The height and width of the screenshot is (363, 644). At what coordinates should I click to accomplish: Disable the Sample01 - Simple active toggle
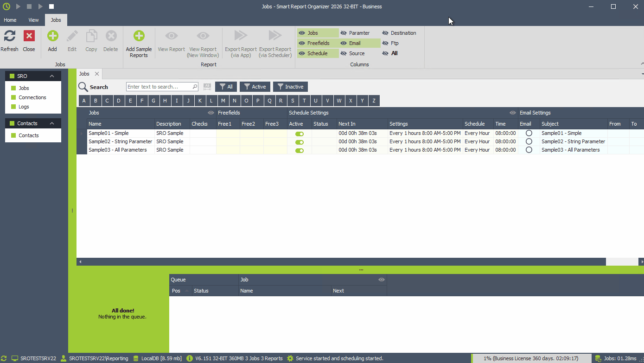(300, 133)
